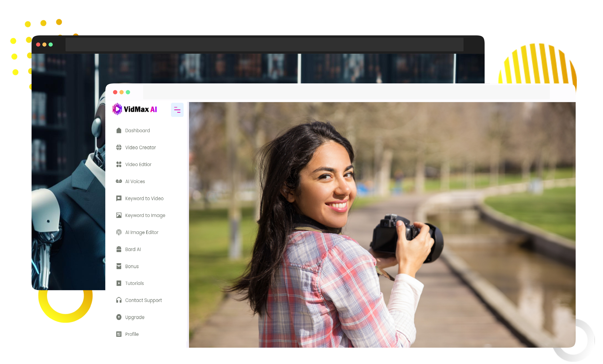Viewport: 603px width, 364px height.
Task: Open the Tutorials menu item
Action: tap(134, 283)
